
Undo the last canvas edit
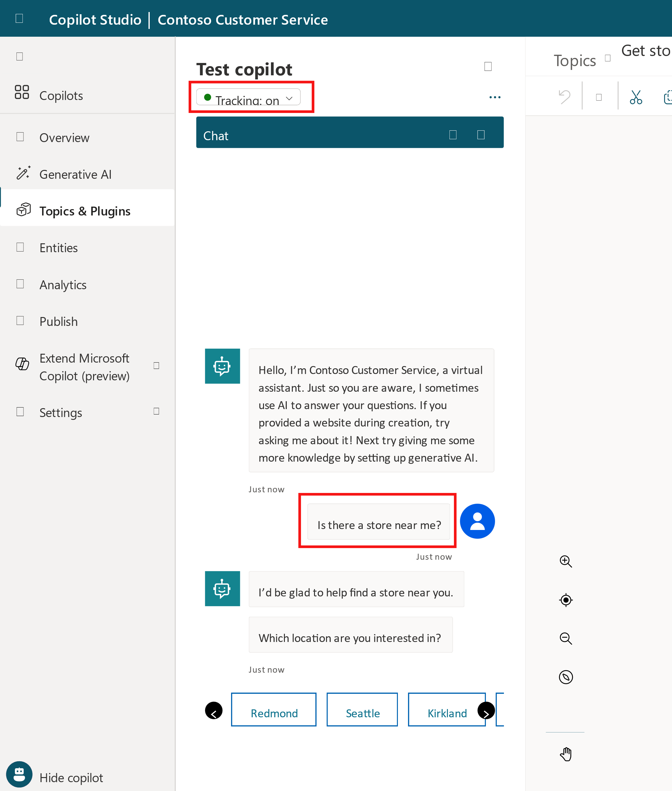(x=564, y=97)
